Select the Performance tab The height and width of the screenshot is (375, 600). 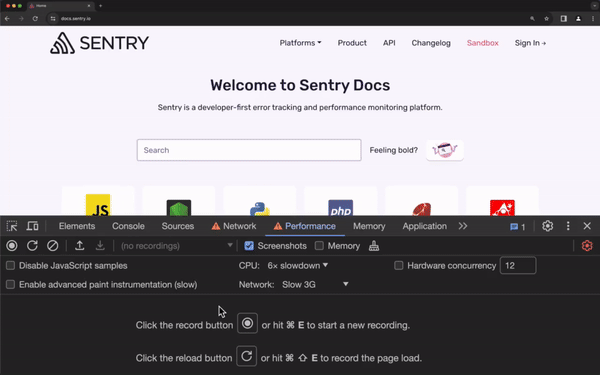coord(305,226)
